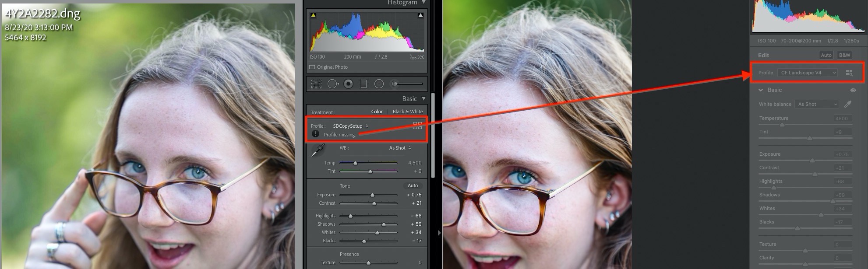Adjust the Lightroom Shadows slider handle

[384, 224]
